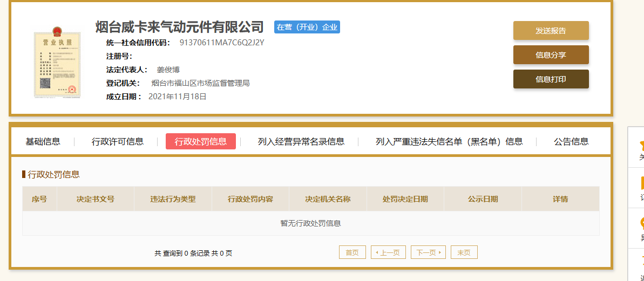Click the 登记机关 label
The height and width of the screenshot is (281, 644).
tap(123, 83)
